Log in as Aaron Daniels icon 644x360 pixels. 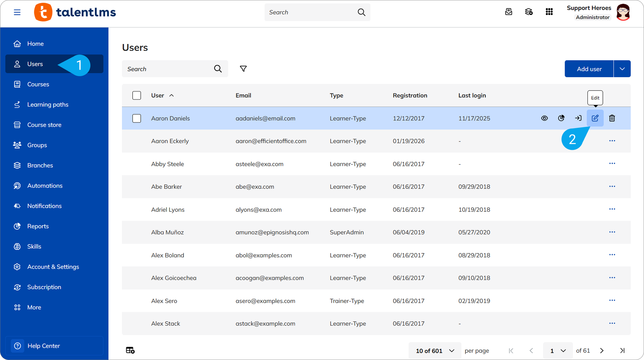[x=578, y=118]
